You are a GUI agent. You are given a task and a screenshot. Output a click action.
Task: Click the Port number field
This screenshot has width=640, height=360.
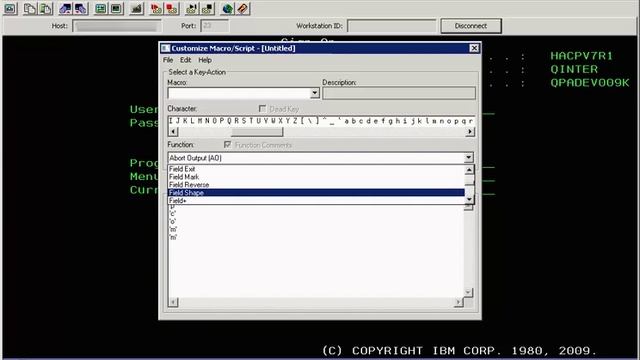[215, 26]
